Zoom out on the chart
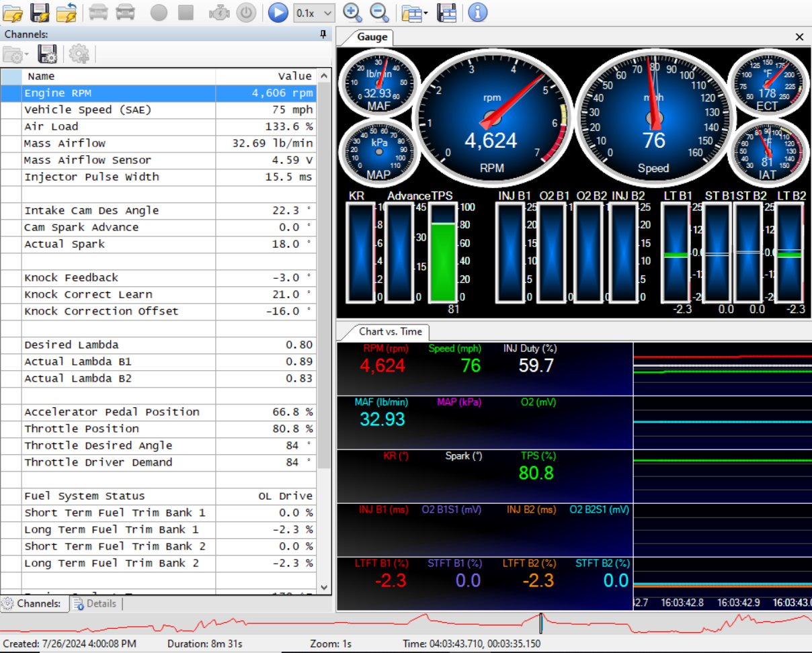The image size is (812, 653). tap(379, 12)
